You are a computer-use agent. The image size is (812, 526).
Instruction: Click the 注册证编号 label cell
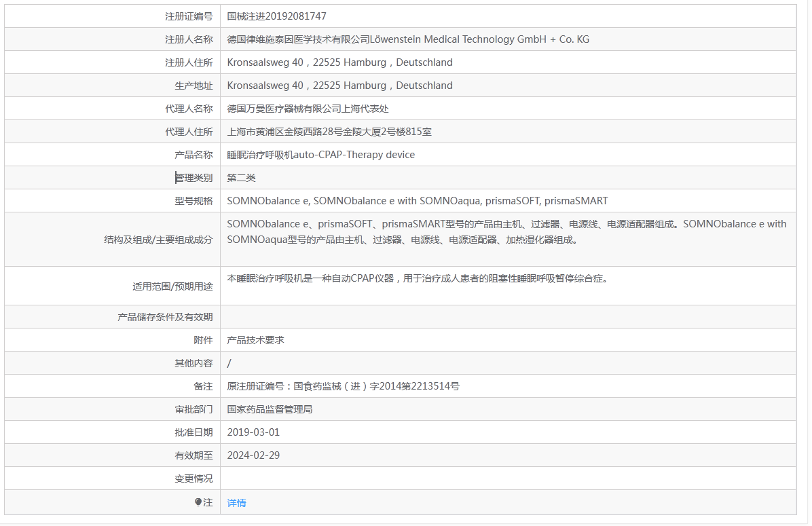[189, 16]
